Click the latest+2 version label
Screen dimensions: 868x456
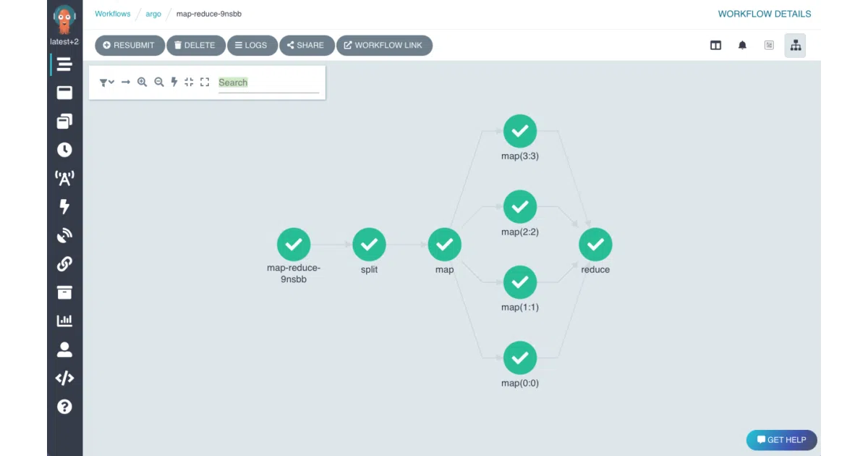64,42
